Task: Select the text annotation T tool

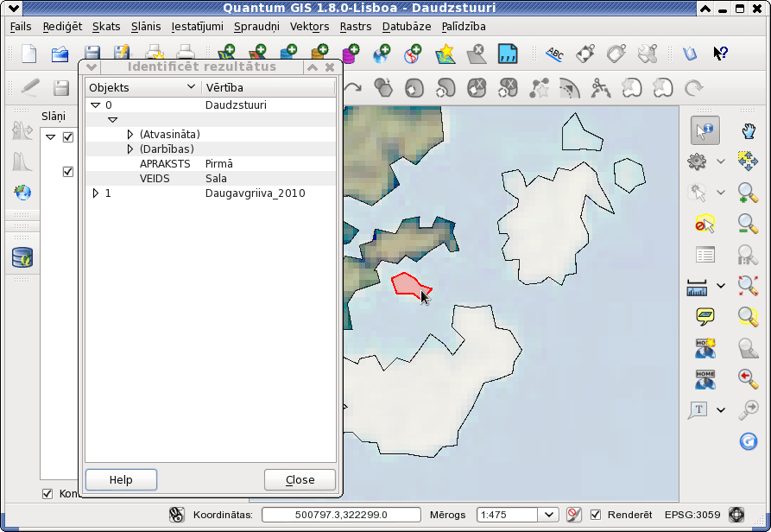Action: click(x=698, y=409)
